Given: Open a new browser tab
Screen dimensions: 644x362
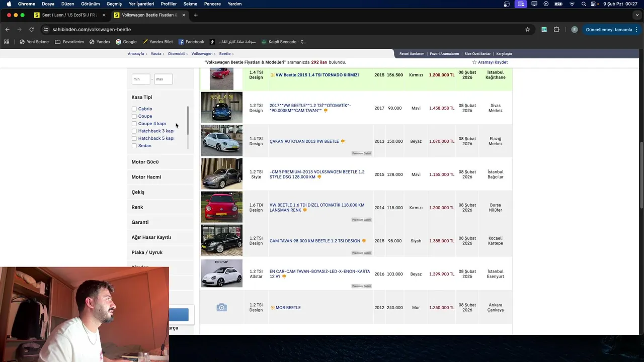Looking at the screenshot, I should click(x=196, y=15).
